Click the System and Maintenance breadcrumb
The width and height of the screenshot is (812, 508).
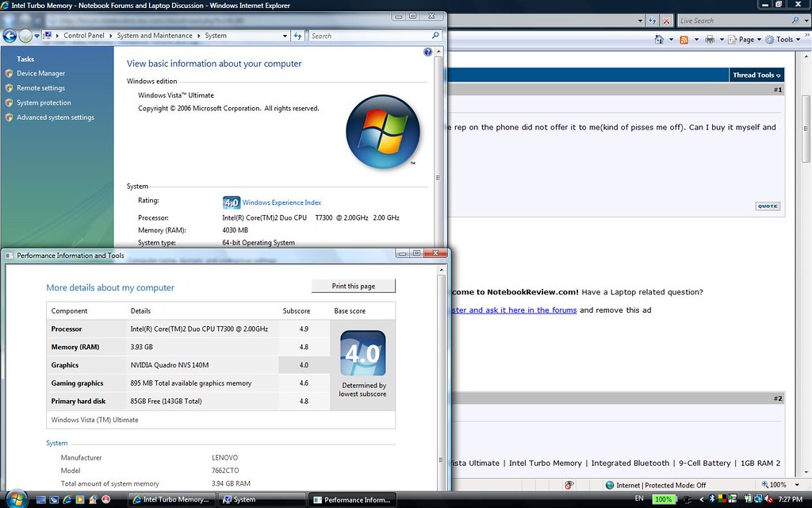coord(155,36)
